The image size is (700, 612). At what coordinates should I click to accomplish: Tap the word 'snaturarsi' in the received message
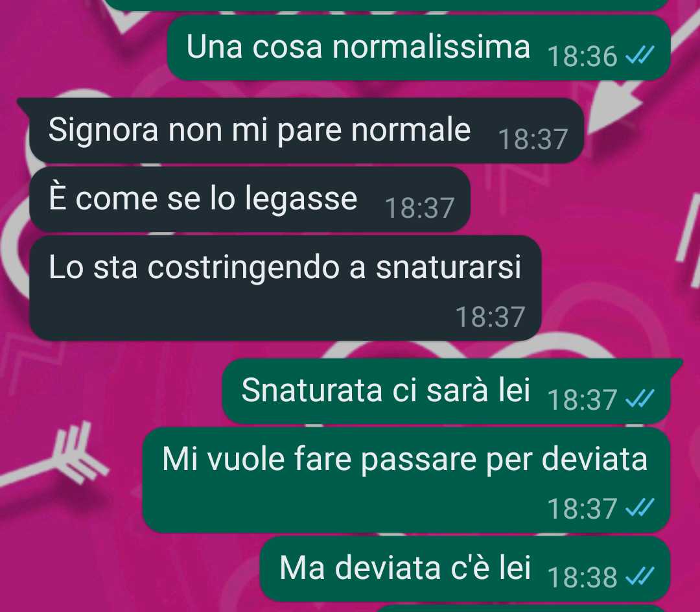[449, 267]
